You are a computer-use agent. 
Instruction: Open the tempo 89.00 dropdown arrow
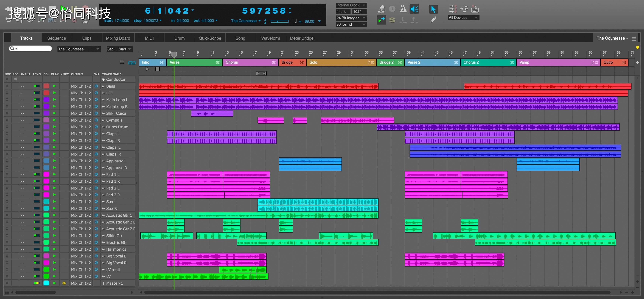click(319, 21)
